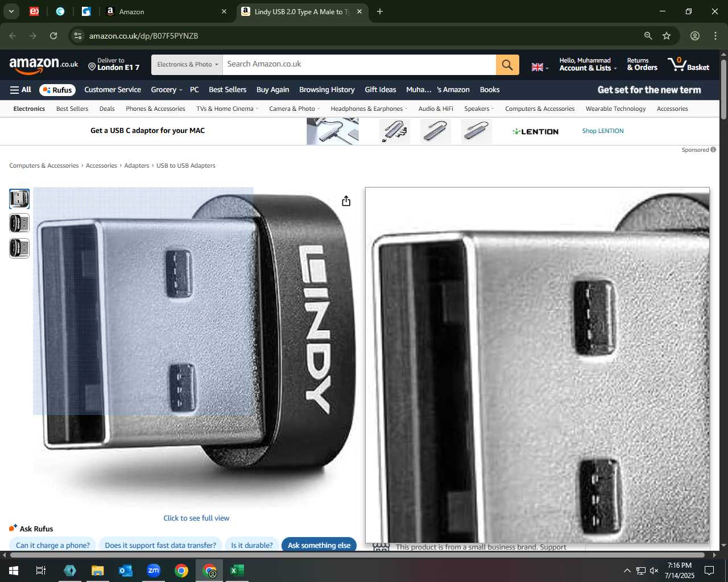Viewport: 728px width, 582px height.
Task: Open the All hamburger menu
Action: (x=20, y=90)
